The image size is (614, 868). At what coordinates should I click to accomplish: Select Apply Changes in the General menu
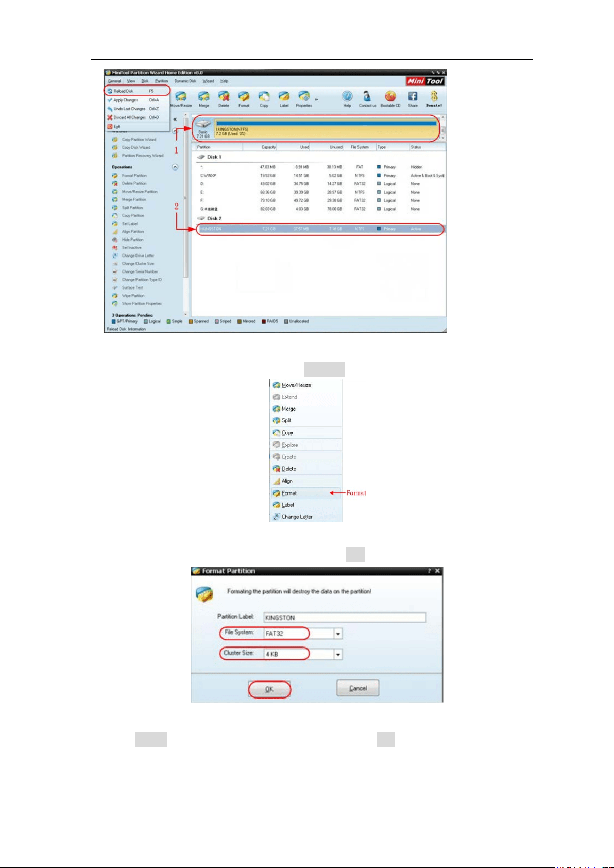[x=137, y=100]
